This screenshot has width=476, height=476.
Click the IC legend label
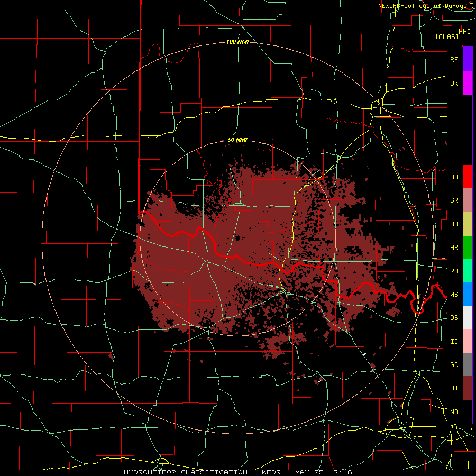coord(454,342)
